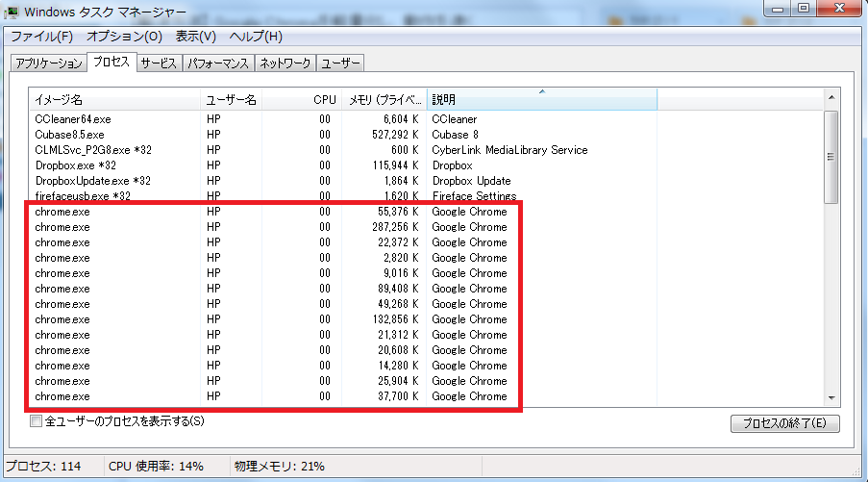Screen dimensions: 868x482
Task: Click the scrollbar down arrow
Action: click(x=831, y=397)
